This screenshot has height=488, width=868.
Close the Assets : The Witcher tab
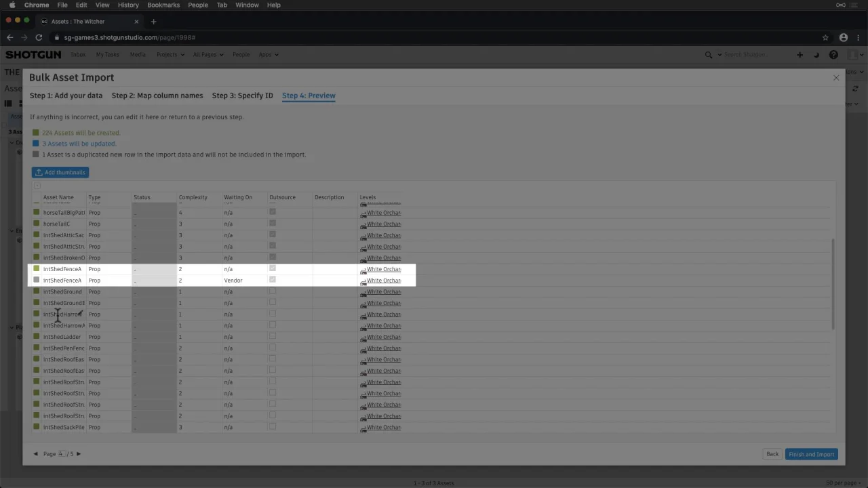click(x=136, y=22)
